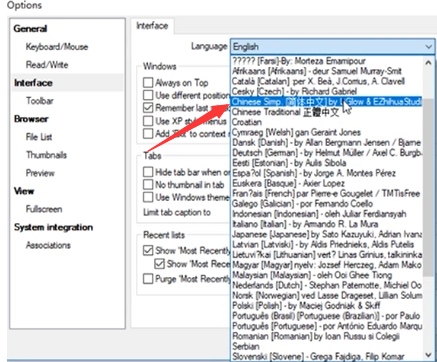Choose Deutsch [German] language entry
The height and width of the screenshot is (362, 437).
pos(327,153)
